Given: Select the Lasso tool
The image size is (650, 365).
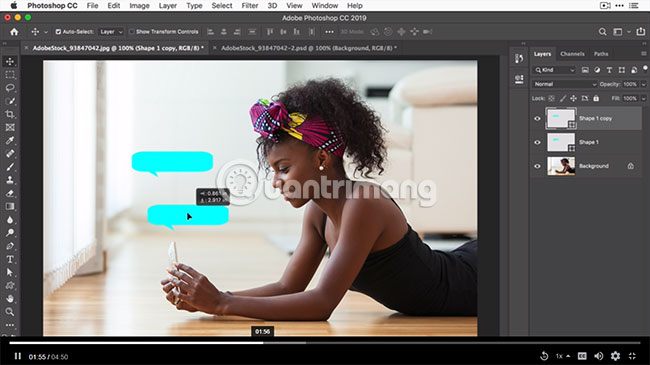Looking at the screenshot, I should click(x=10, y=88).
